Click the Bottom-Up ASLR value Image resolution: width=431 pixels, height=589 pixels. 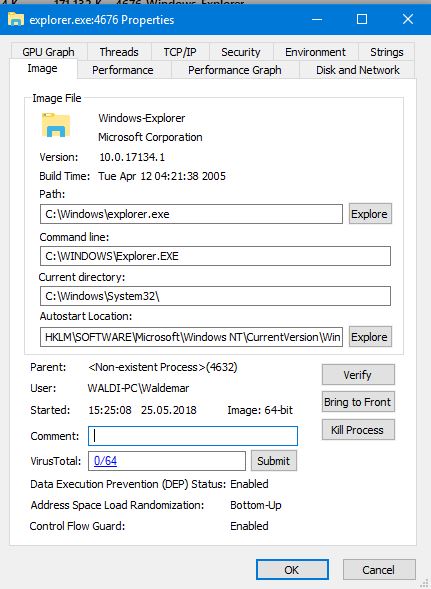[x=256, y=505]
